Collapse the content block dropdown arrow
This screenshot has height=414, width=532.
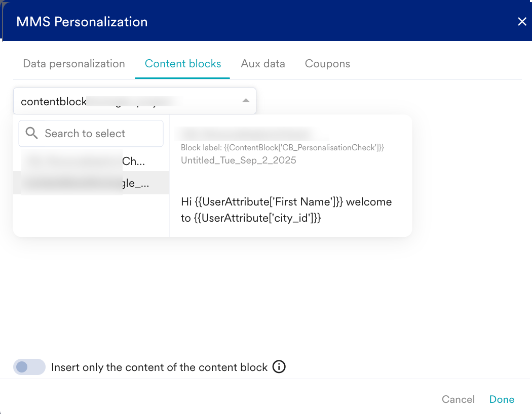[246, 101]
